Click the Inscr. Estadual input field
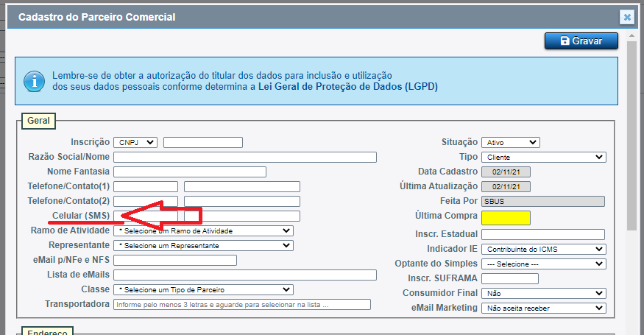This screenshot has width=644, height=335. [543, 234]
